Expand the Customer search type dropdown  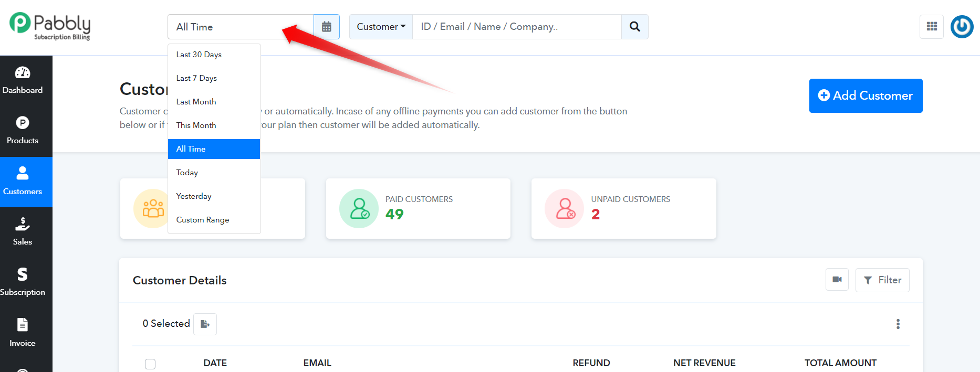(x=381, y=27)
